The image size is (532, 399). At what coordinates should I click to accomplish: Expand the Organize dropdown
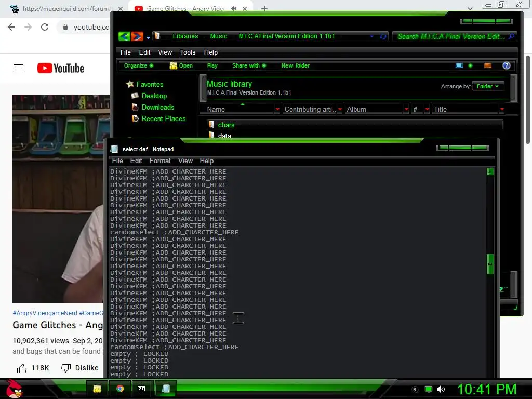(x=138, y=65)
